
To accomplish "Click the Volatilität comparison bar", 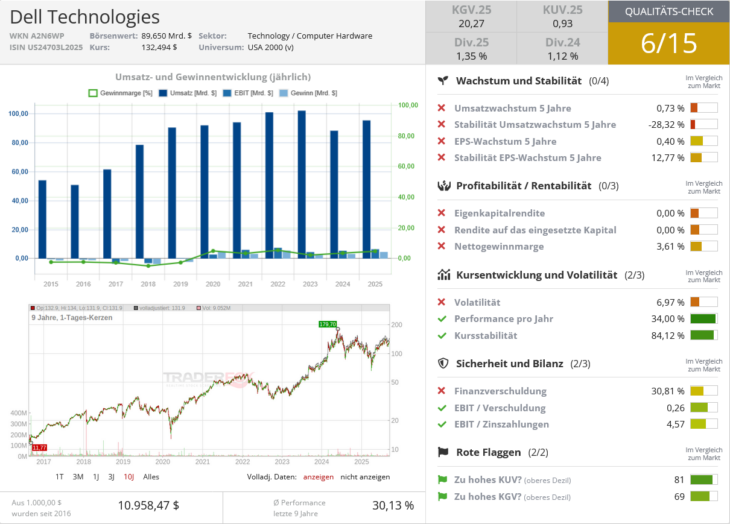I will [x=704, y=302].
